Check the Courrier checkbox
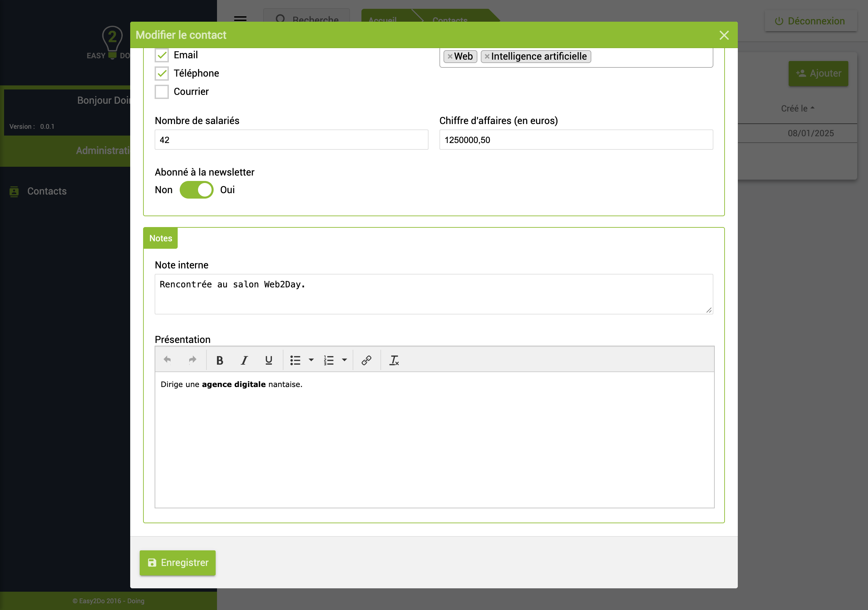The height and width of the screenshot is (610, 868). click(162, 92)
